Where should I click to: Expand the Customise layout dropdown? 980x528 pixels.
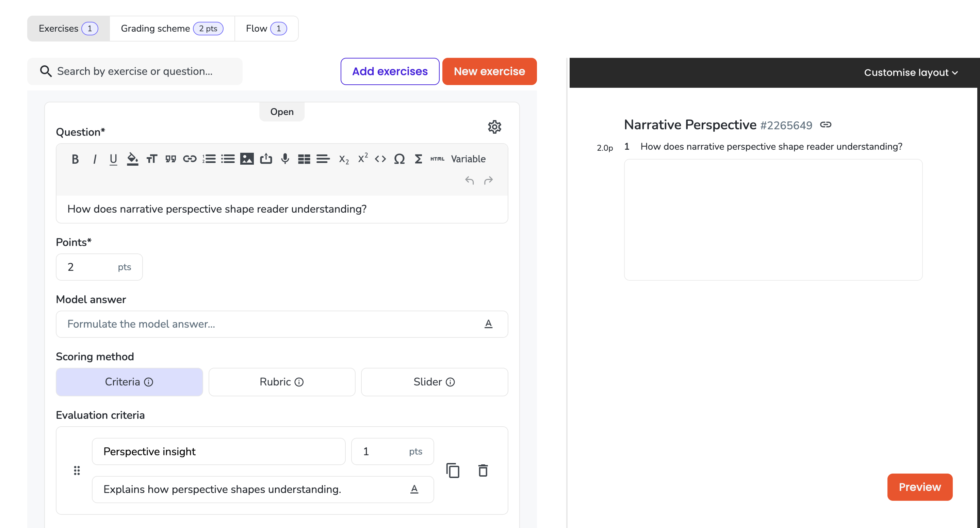click(910, 72)
